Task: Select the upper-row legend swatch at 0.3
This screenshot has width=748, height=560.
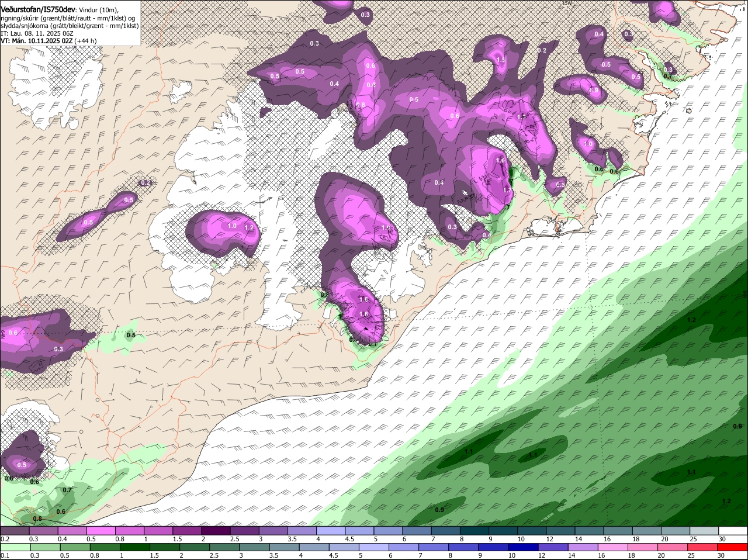Action: [43, 531]
